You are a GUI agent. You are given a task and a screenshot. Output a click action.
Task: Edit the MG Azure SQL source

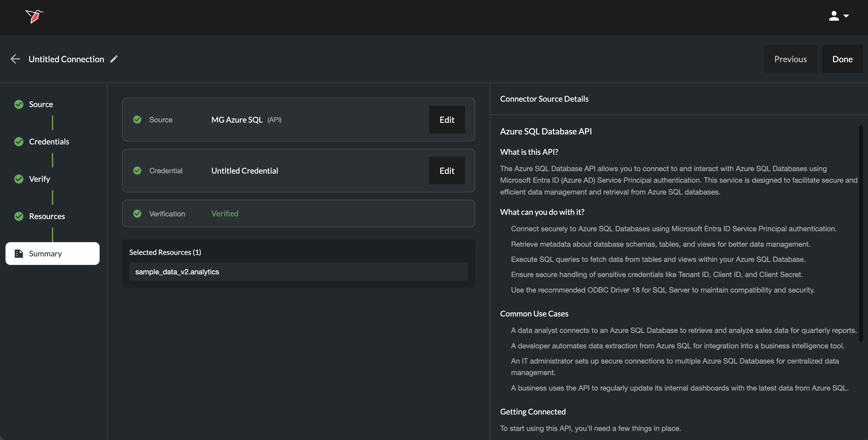click(x=446, y=120)
